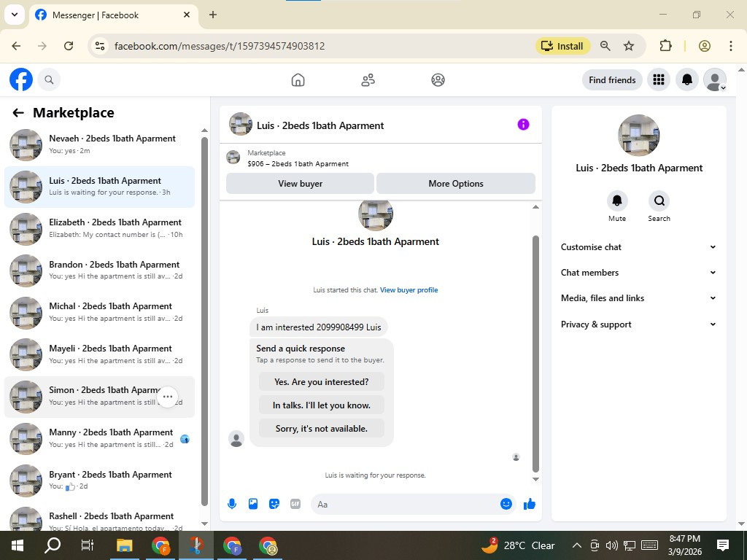Viewport: 747px width, 560px height.
Task: Open the View buyer profile link
Action: click(409, 290)
